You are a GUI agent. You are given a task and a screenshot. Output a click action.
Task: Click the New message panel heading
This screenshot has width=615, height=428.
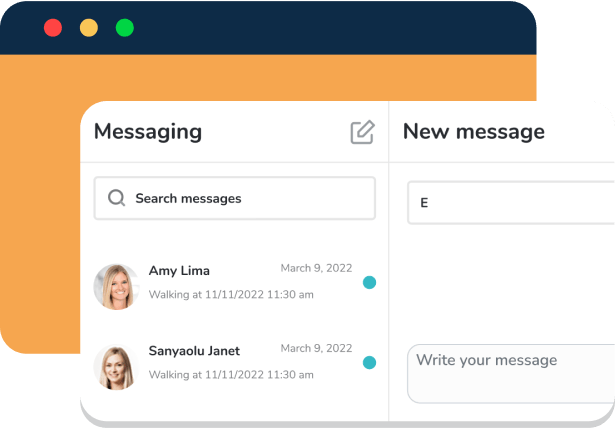[474, 131]
